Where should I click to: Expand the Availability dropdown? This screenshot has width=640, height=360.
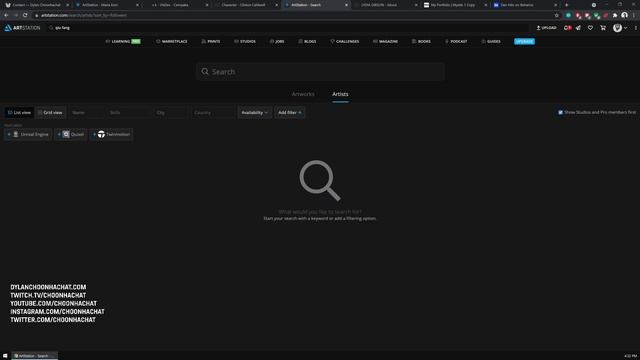255,112
